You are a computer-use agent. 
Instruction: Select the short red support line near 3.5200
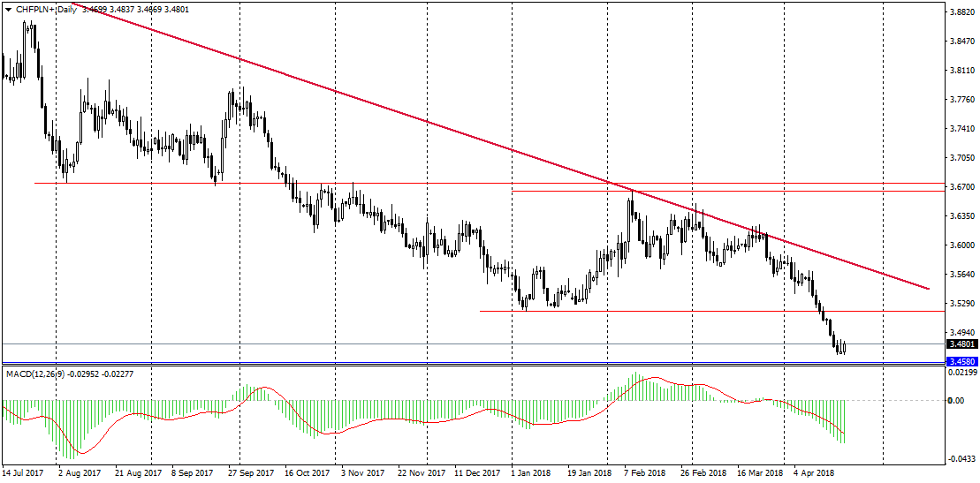tap(711, 311)
